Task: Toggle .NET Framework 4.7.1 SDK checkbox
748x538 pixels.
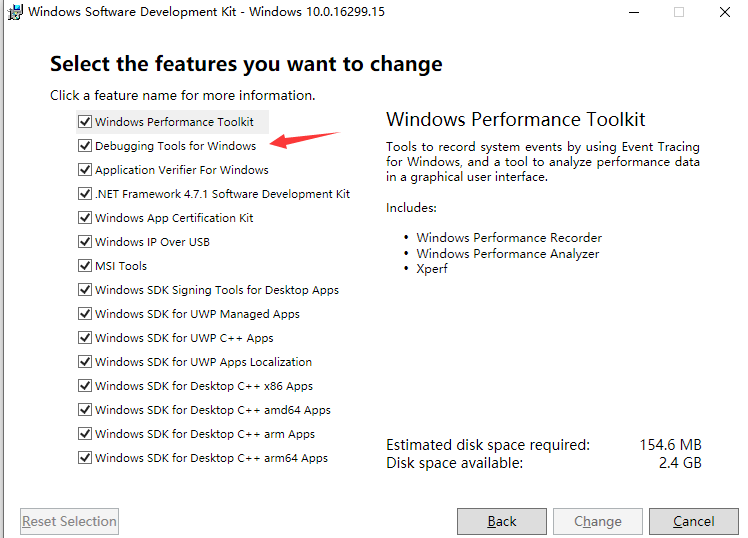Action: point(85,194)
